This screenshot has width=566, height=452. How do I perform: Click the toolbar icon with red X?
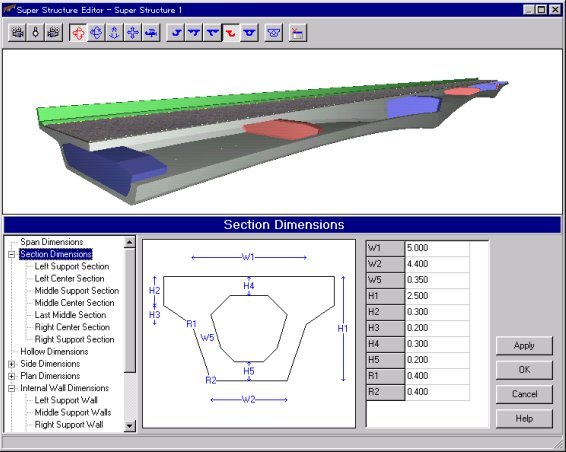[298, 33]
